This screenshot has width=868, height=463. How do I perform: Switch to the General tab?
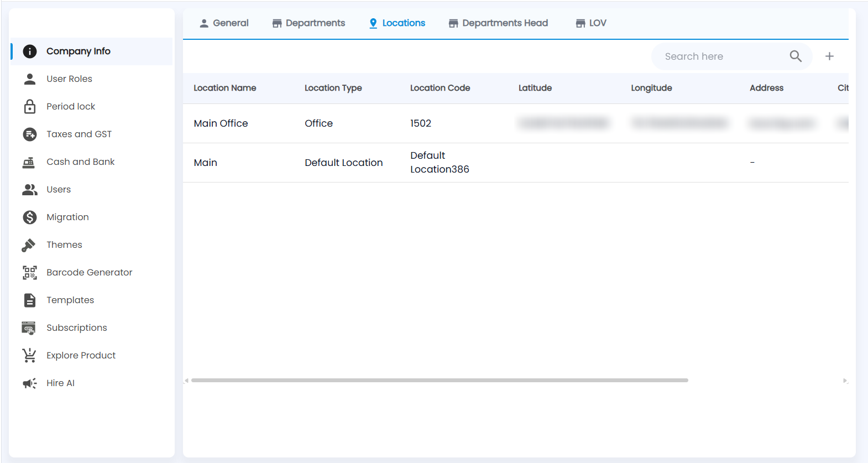click(224, 23)
